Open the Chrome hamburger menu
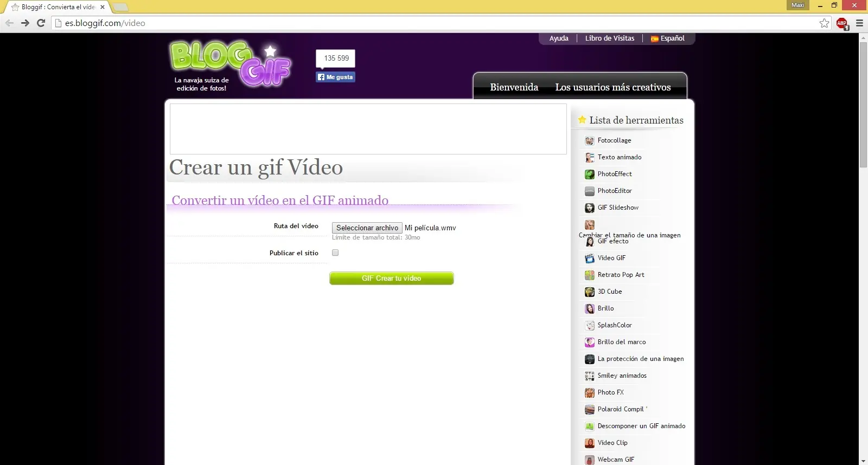The height and width of the screenshot is (465, 868). [x=859, y=23]
